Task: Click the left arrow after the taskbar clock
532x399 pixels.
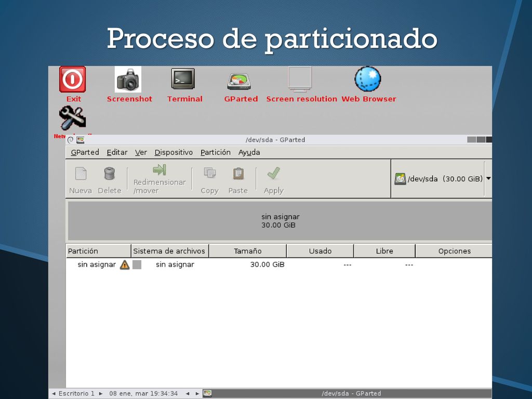Action: click(x=188, y=394)
